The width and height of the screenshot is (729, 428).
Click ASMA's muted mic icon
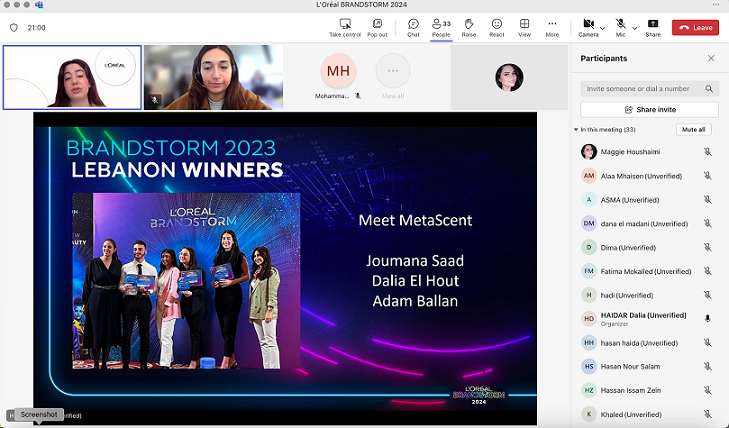pyautogui.click(x=708, y=200)
